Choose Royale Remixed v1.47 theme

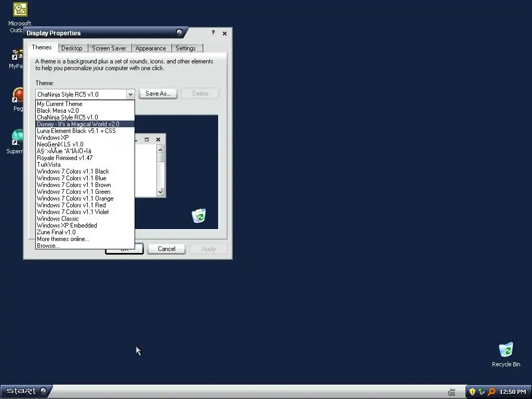point(85,158)
